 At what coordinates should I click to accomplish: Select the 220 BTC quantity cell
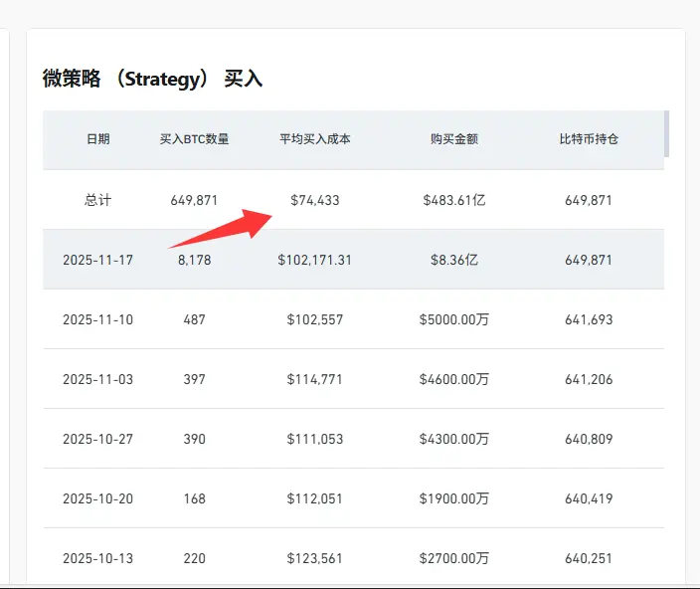[194, 558]
